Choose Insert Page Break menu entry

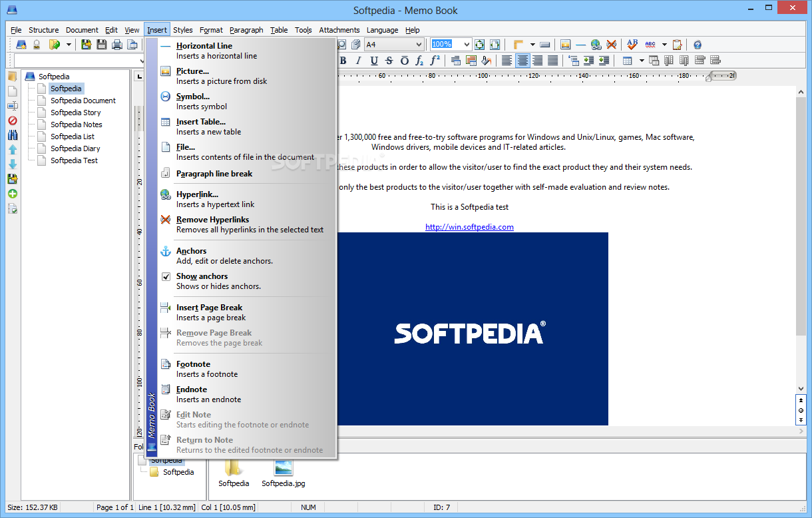247,312
